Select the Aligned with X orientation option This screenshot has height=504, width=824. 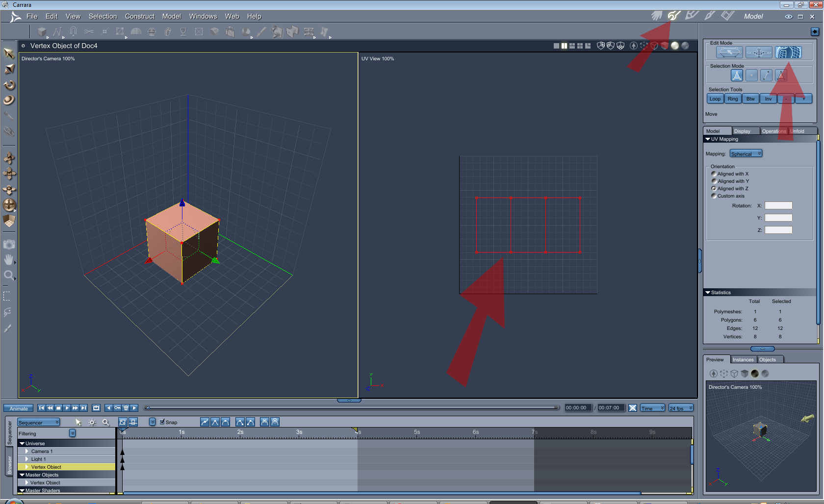pyautogui.click(x=714, y=174)
